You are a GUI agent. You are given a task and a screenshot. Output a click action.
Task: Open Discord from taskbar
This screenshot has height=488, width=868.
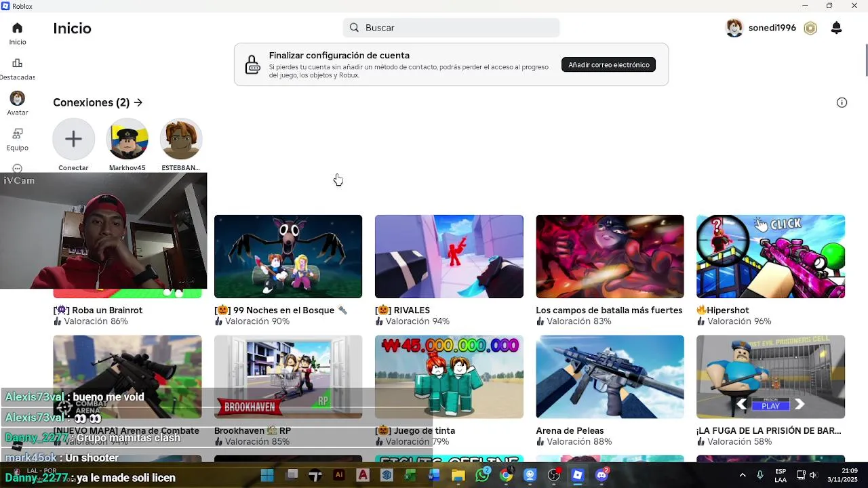pos(601,475)
